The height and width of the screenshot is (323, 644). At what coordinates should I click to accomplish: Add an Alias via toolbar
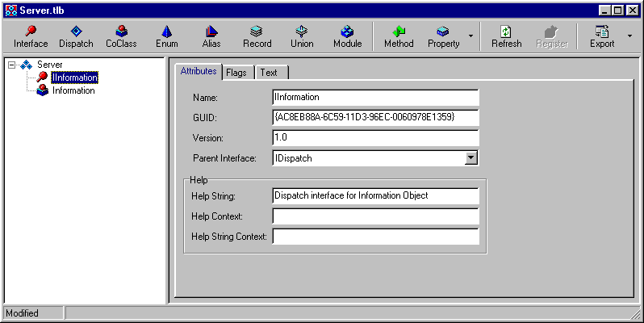click(211, 36)
